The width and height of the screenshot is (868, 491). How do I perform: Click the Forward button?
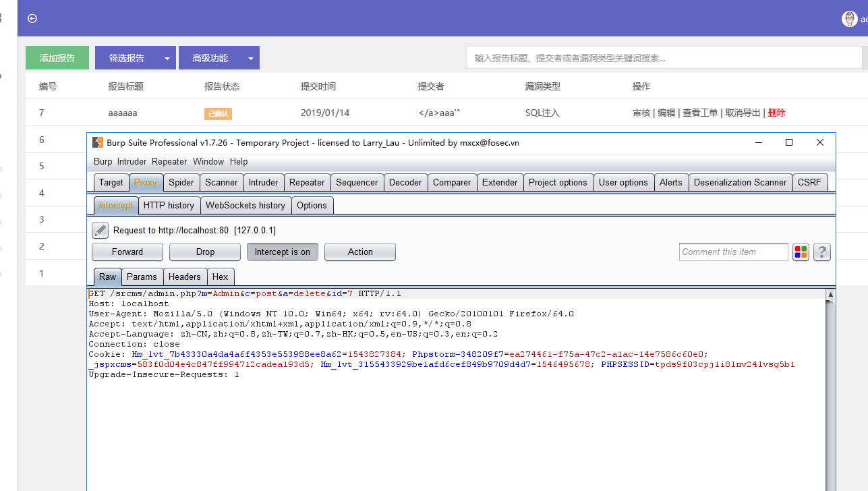(127, 252)
